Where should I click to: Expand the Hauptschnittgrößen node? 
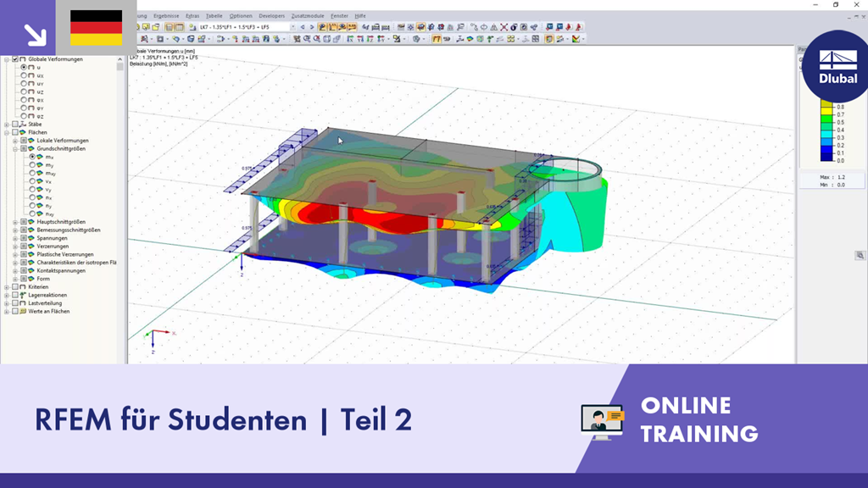15,222
